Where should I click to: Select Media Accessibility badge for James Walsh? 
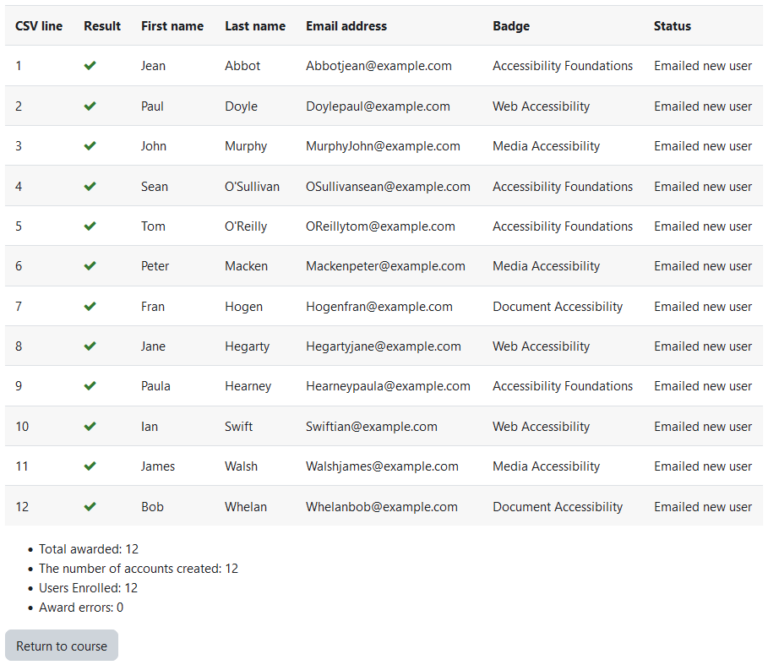(546, 467)
